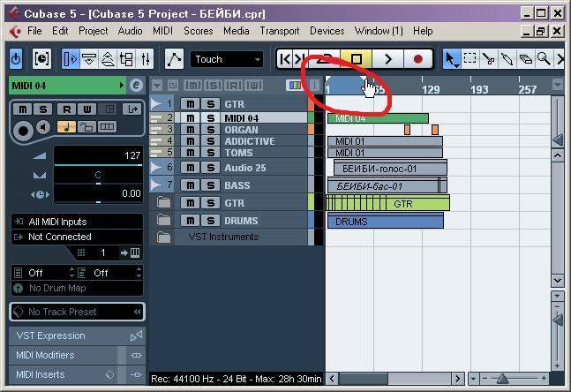Click the No Drum Map field
This screenshot has width=571, height=392.
point(77,288)
